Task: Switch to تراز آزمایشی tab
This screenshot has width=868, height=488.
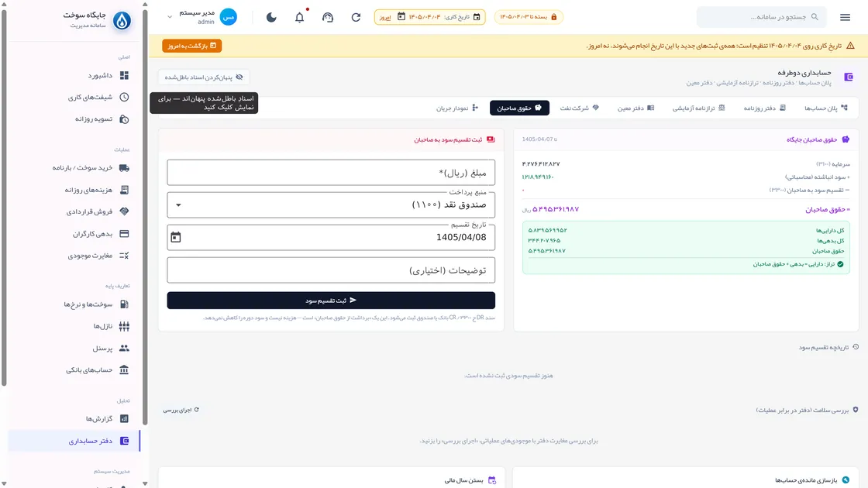Action: [698, 108]
